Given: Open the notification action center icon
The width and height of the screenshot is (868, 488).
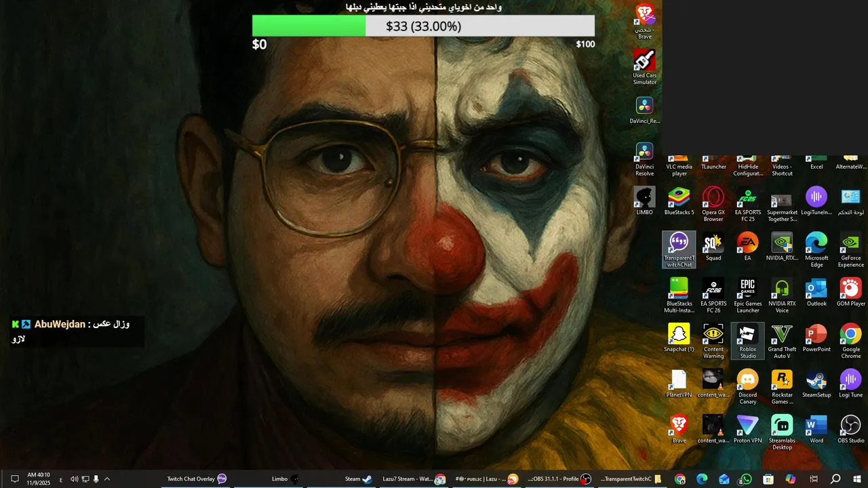Looking at the screenshot, I should pyautogui.click(x=14, y=479).
